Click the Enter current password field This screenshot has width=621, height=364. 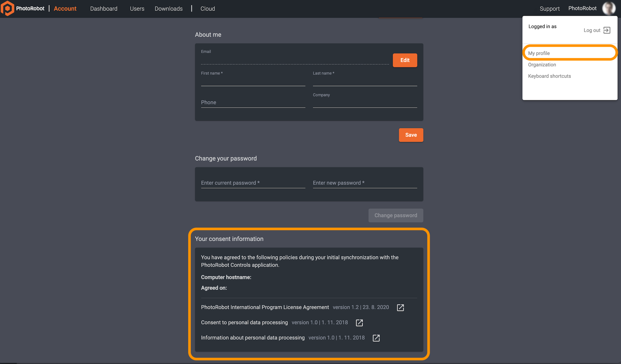pos(253,183)
